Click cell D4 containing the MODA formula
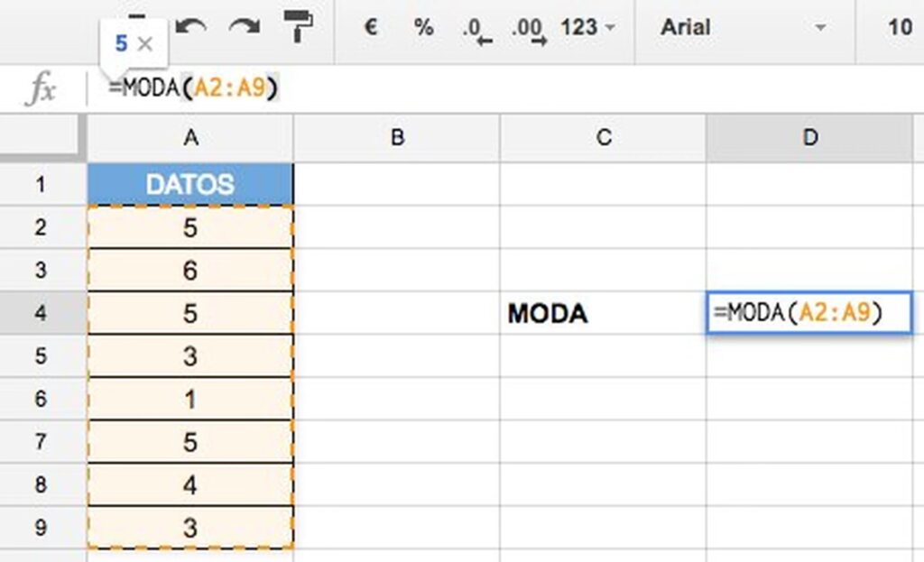 (x=808, y=313)
